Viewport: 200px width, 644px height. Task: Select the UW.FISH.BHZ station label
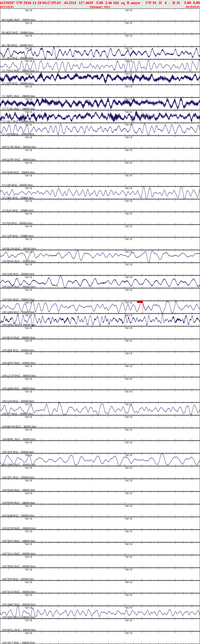coord(18,300)
